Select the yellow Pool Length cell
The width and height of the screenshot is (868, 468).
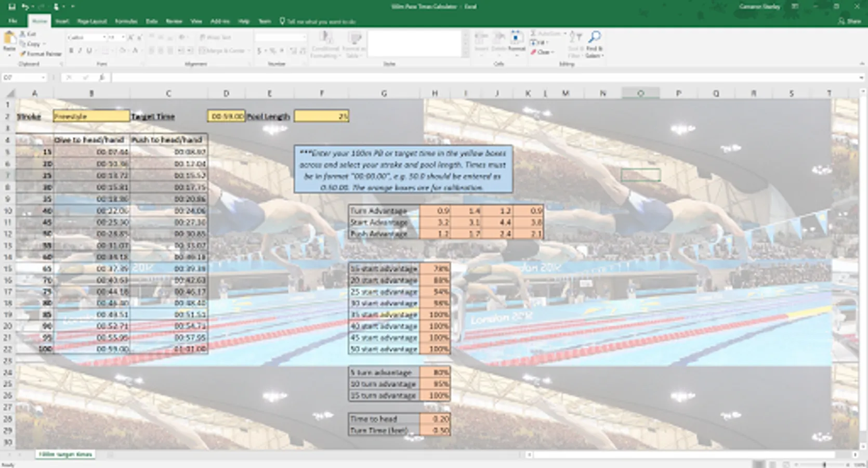(x=322, y=116)
